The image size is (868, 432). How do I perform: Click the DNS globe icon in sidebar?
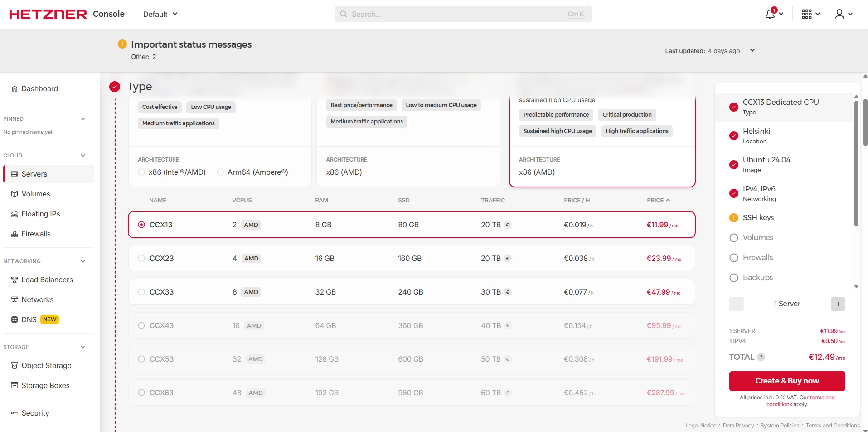[x=15, y=319]
